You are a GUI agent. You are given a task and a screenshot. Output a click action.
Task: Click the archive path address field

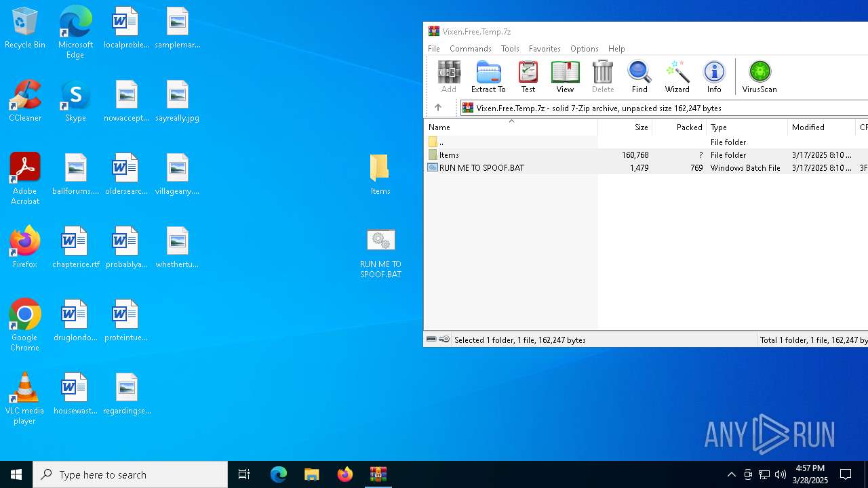[664, 108]
